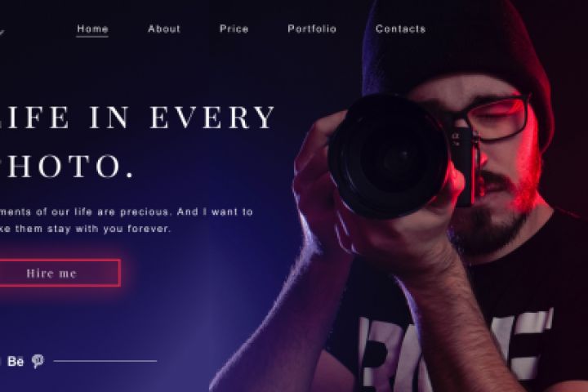Click the partially visible logo mark

pyautogui.click(x=2, y=33)
